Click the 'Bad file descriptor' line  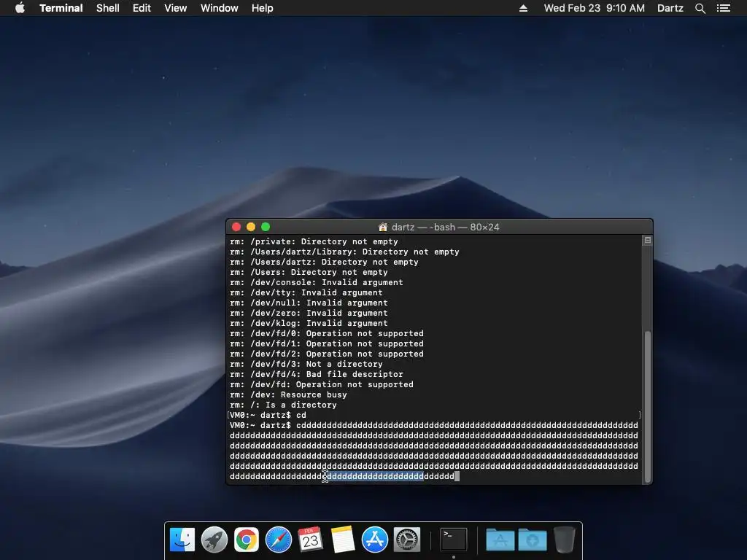pos(317,374)
